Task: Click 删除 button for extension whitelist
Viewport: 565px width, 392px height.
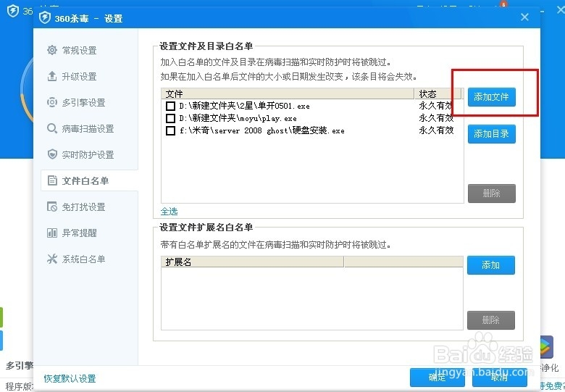Action: click(491, 320)
